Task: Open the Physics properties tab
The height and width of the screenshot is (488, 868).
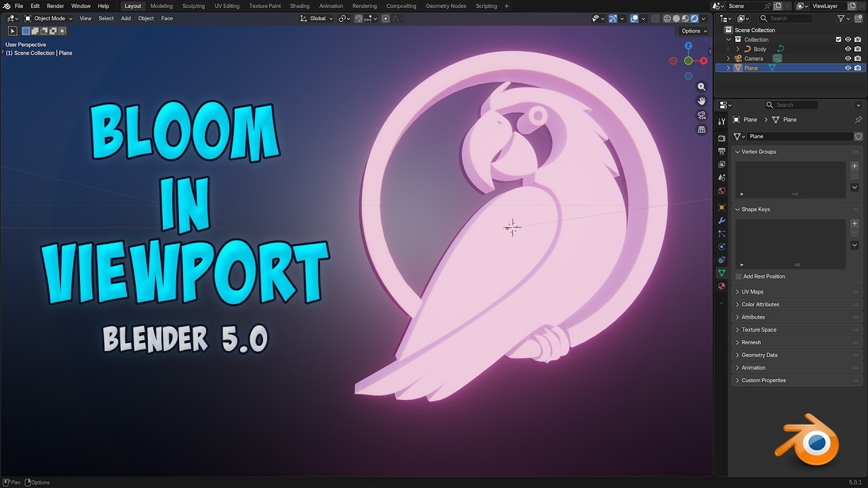Action: pyautogui.click(x=722, y=247)
